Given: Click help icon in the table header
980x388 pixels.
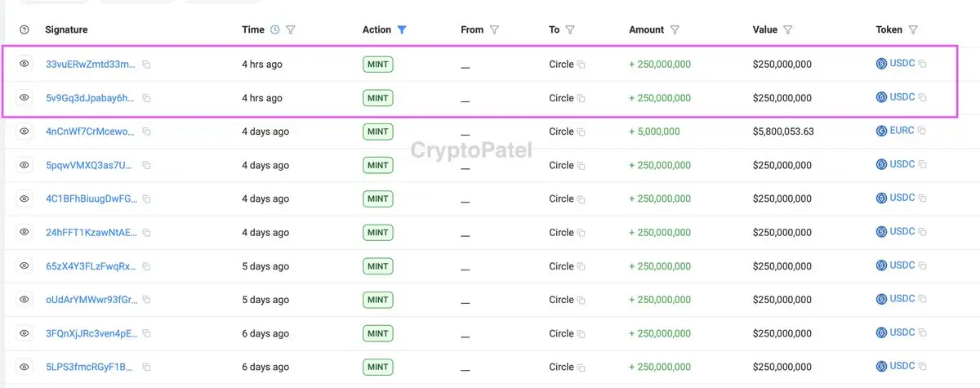Looking at the screenshot, I should click(24, 29).
